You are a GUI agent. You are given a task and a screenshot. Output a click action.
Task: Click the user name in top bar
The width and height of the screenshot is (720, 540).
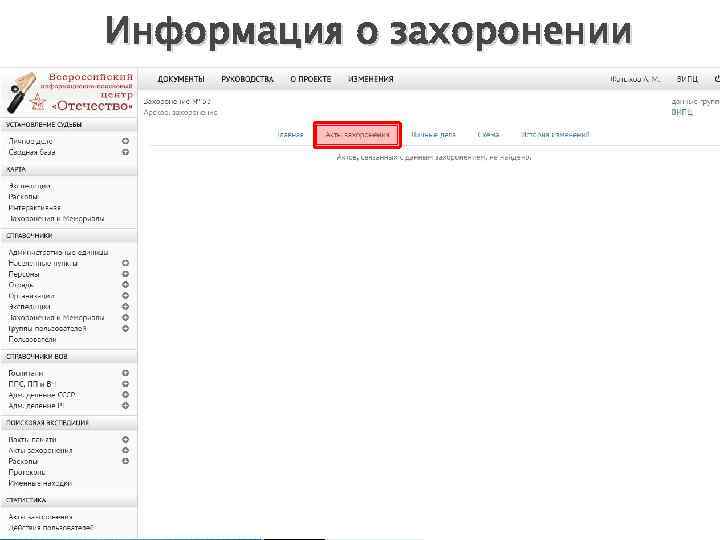pyautogui.click(x=635, y=79)
